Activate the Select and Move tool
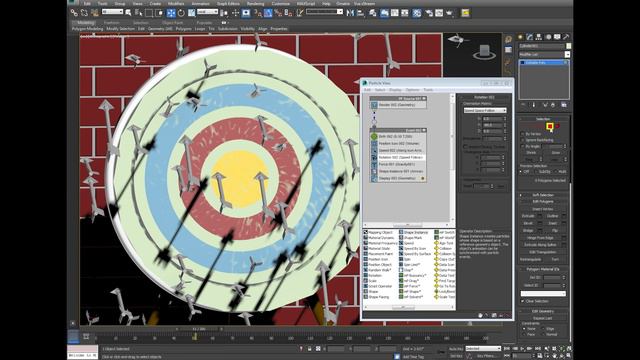640x360 pixels. point(171,13)
